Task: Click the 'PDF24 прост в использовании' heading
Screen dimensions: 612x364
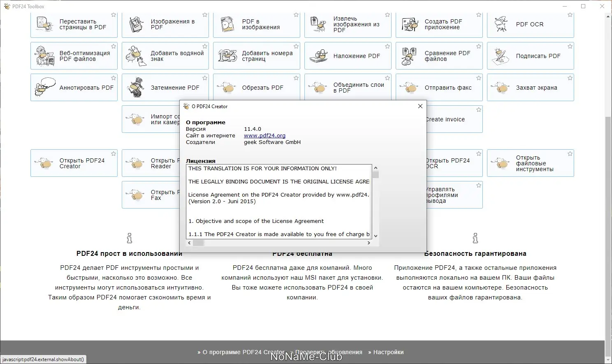Action: pyautogui.click(x=129, y=254)
